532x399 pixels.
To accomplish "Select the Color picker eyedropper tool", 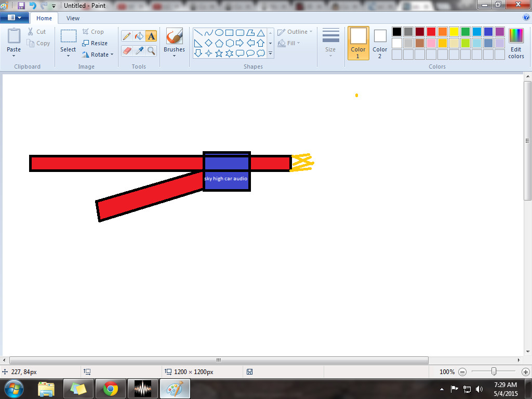I will pyautogui.click(x=139, y=50).
